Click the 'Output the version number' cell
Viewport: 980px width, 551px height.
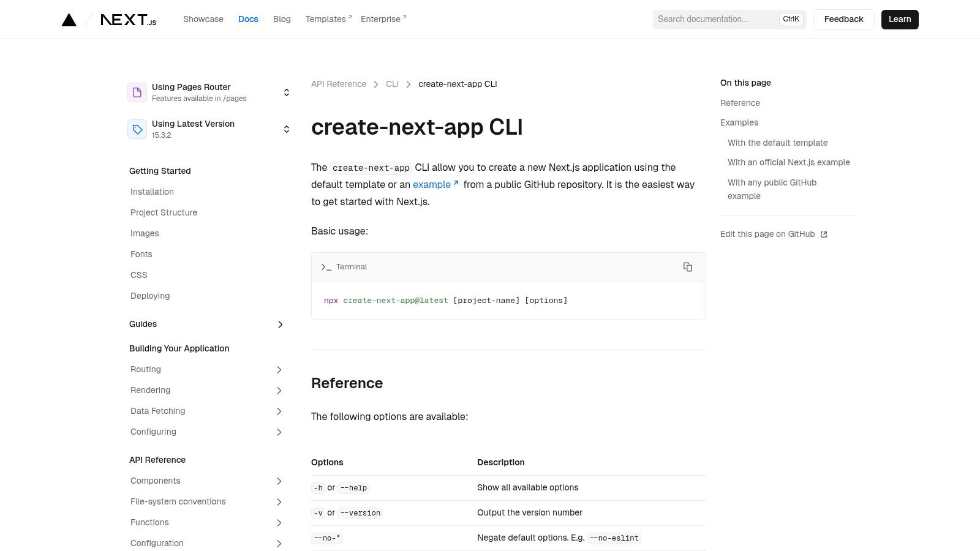click(x=530, y=512)
